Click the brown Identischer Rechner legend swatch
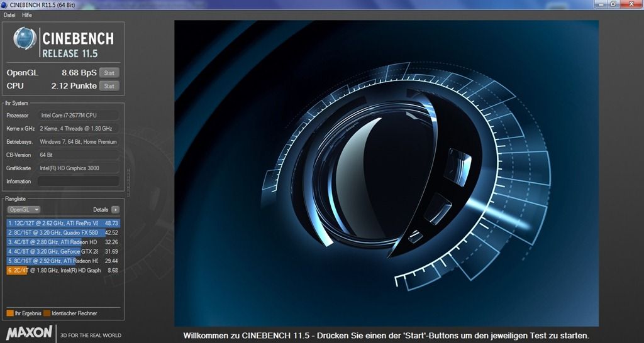 (47, 313)
